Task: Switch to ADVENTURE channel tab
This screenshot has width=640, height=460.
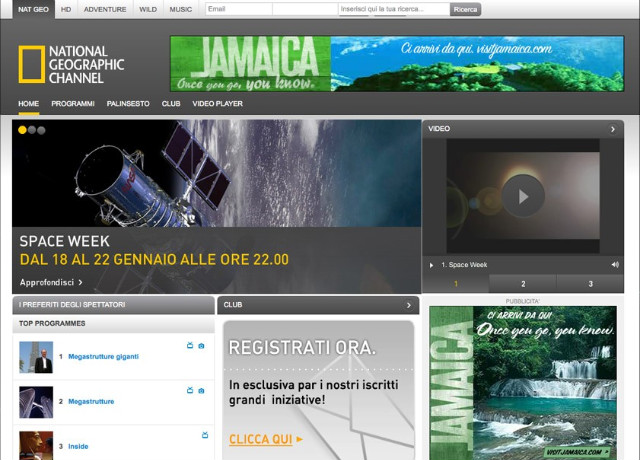Action: (x=105, y=9)
